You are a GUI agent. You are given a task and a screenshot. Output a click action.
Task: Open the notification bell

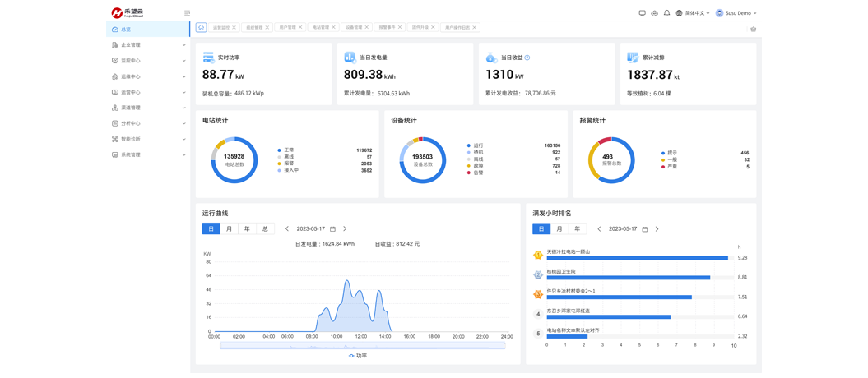tap(666, 13)
